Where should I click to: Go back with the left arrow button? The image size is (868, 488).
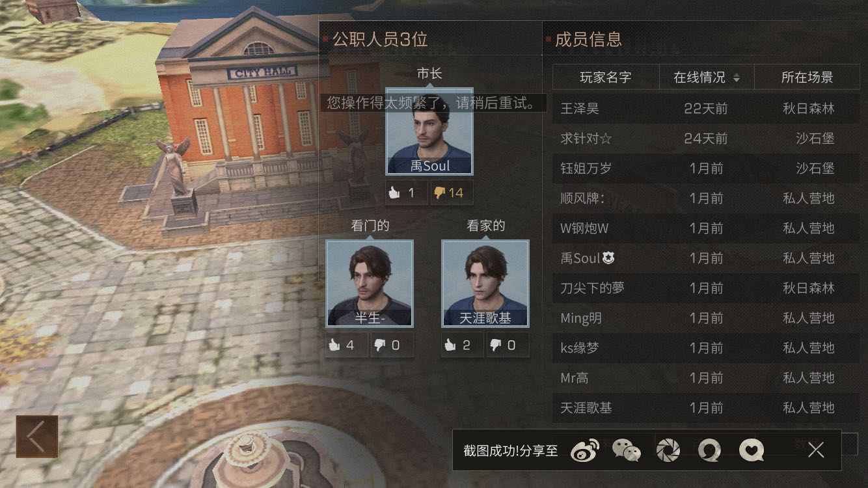click(37, 436)
